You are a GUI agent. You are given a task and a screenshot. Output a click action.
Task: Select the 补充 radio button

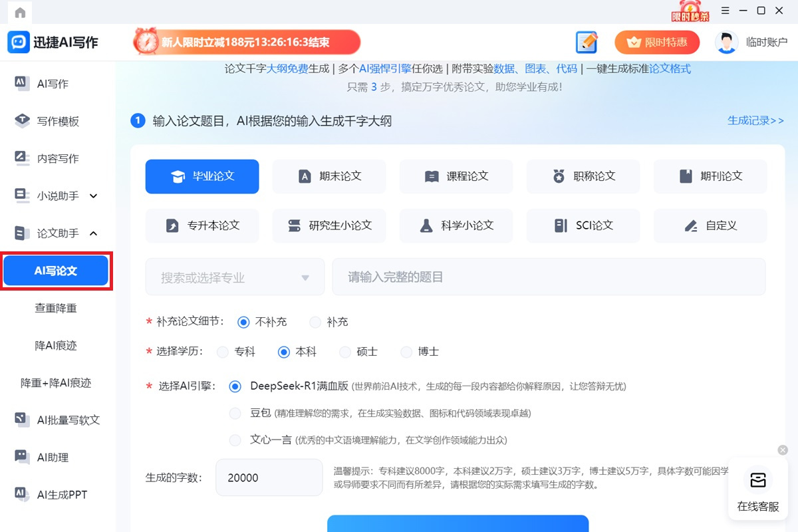pos(315,322)
